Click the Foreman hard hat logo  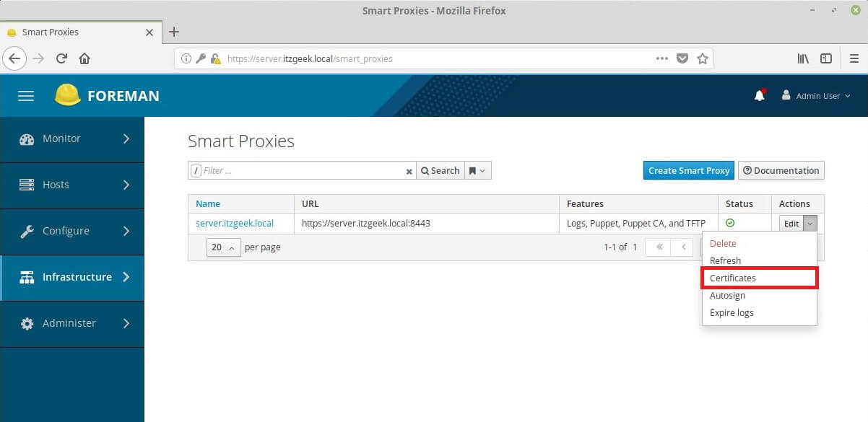pyautogui.click(x=67, y=95)
